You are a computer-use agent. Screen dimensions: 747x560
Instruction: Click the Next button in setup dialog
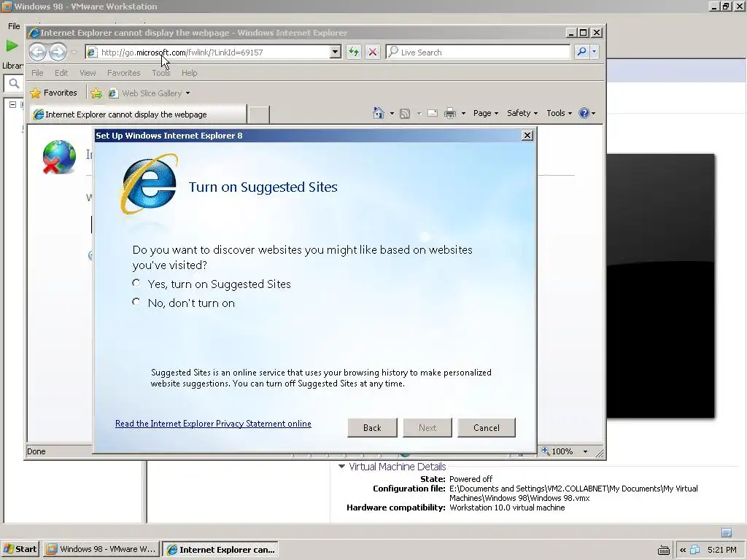(427, 427)
